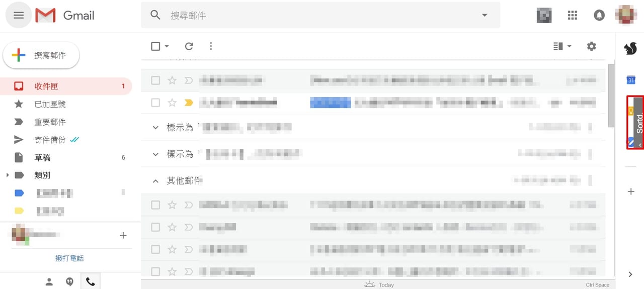This screenshot has width=644, height=289.
Task: Toggle the yellow importance marker off
Action: pos(189,103)
